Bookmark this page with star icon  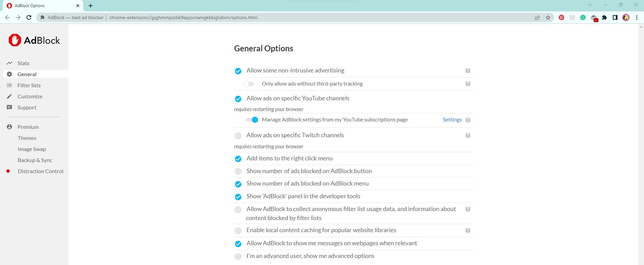[548, 17]
